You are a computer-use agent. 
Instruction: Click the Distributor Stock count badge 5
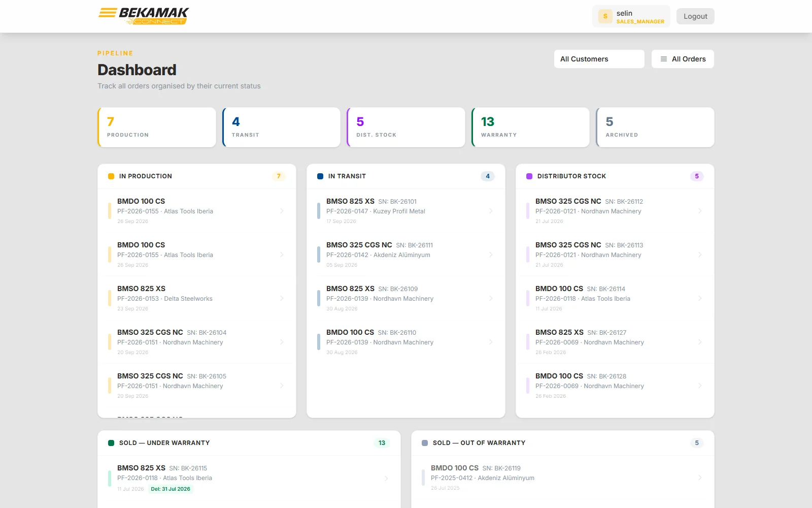point(697,176)
